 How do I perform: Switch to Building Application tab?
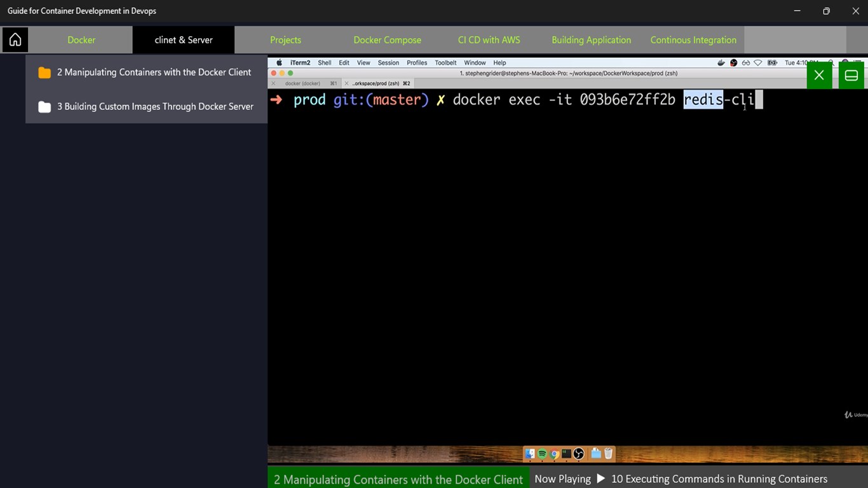pyautogui.click(x=591, y=39)
